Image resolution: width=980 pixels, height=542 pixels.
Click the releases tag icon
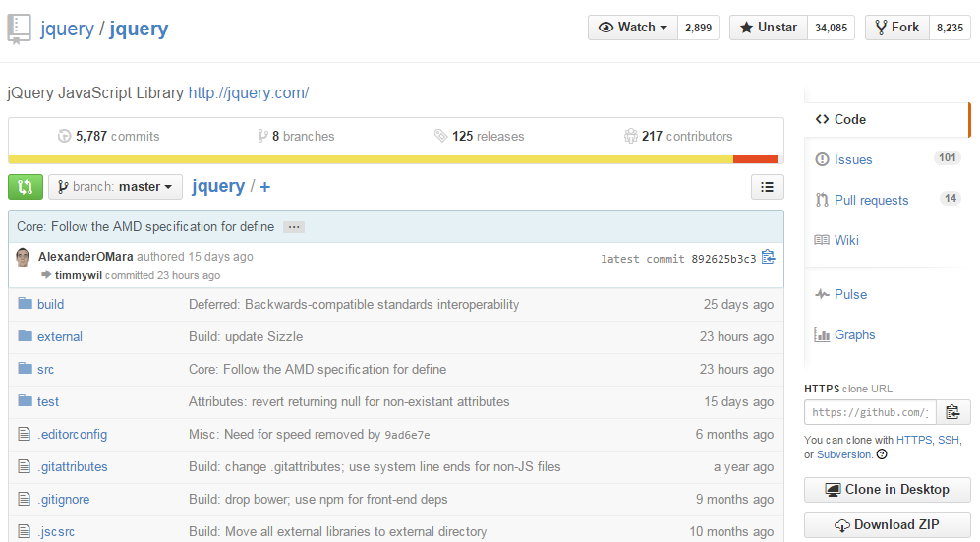coord(440,136)
